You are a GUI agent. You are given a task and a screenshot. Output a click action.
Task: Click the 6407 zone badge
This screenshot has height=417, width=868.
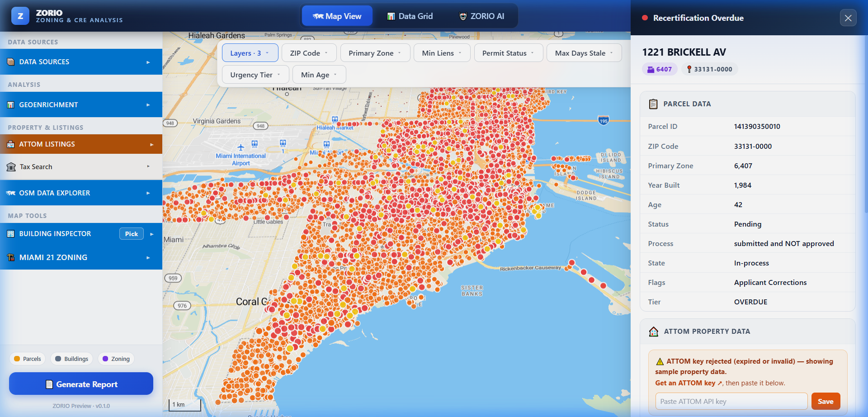(x=660, y=69)
